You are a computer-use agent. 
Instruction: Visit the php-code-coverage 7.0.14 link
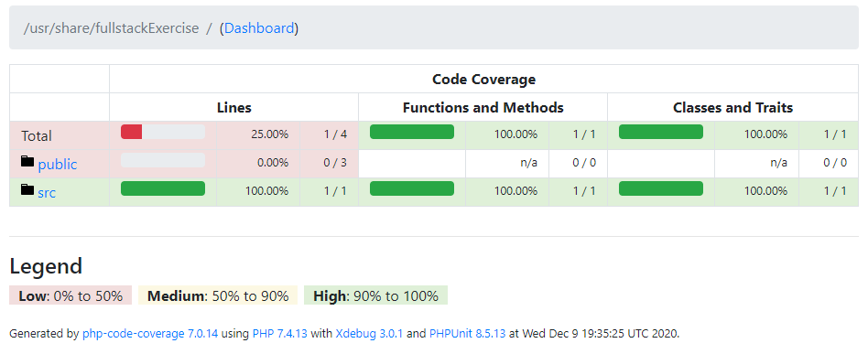tap(150, 334)
